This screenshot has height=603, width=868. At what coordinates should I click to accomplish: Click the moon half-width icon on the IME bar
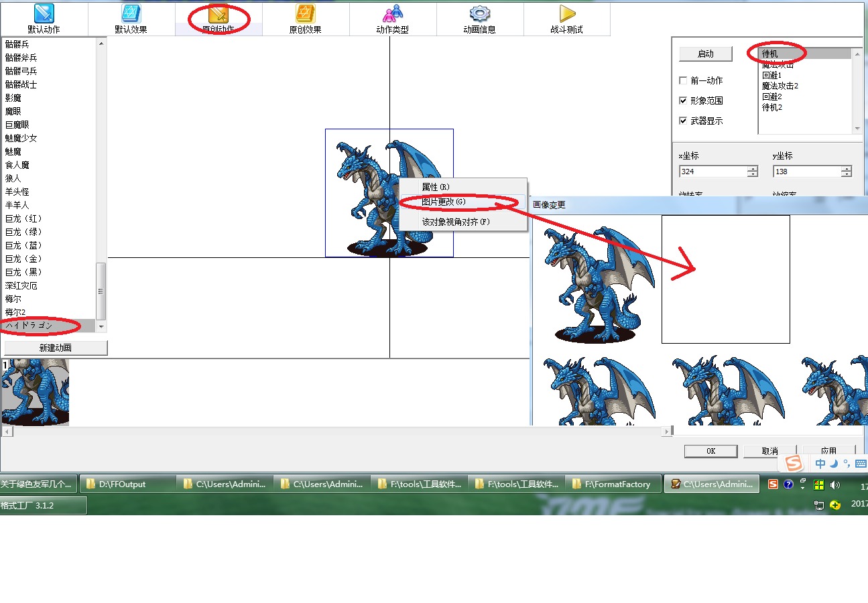tap(834, 464)
